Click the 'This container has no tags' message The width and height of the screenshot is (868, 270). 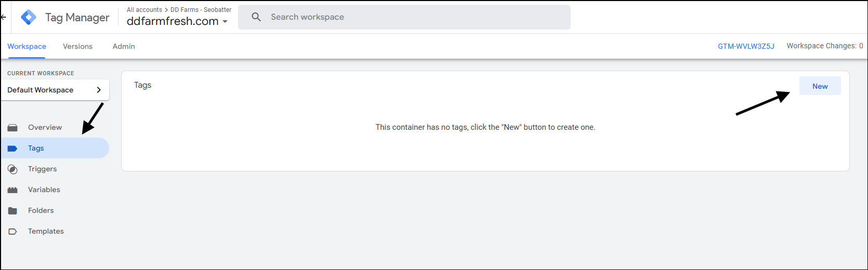click(x=485, y=127)
